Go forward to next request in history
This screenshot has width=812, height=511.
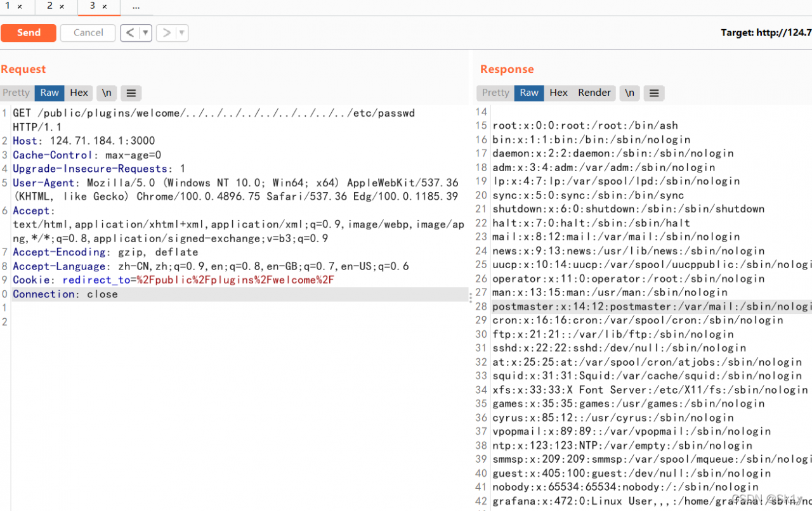pyautogui.click(x=166, y=33)
